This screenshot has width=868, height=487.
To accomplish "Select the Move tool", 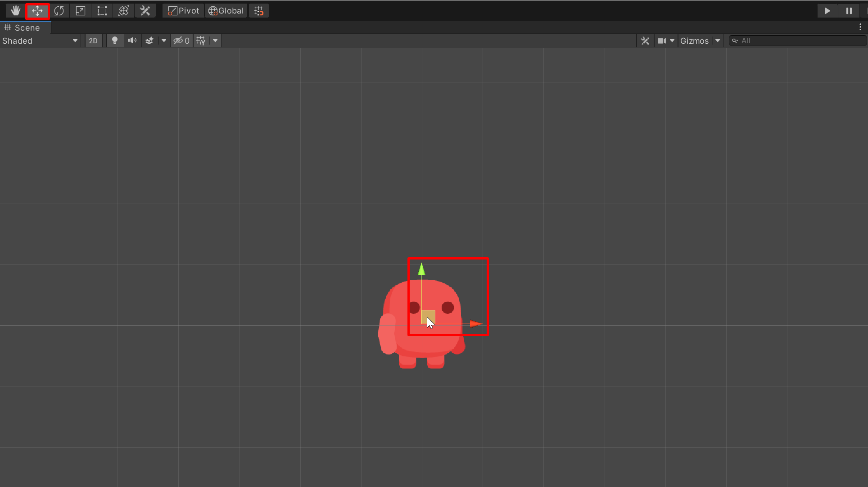I will [x=37, y=11].
